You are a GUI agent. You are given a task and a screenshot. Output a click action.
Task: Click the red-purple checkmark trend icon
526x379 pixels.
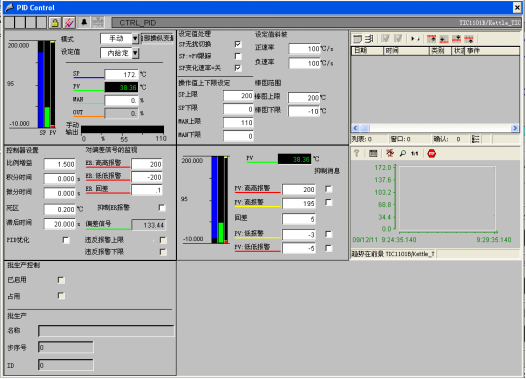coord(69,23)
